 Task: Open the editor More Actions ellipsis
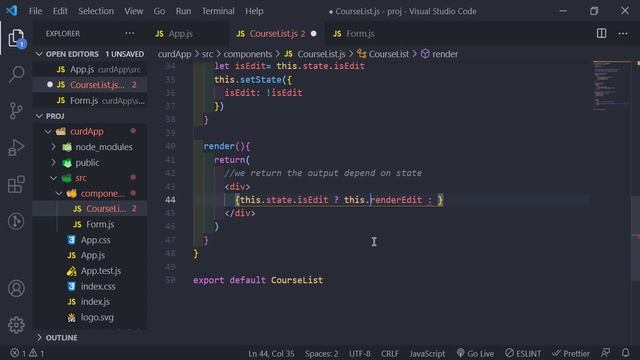[x=623, y=33]
